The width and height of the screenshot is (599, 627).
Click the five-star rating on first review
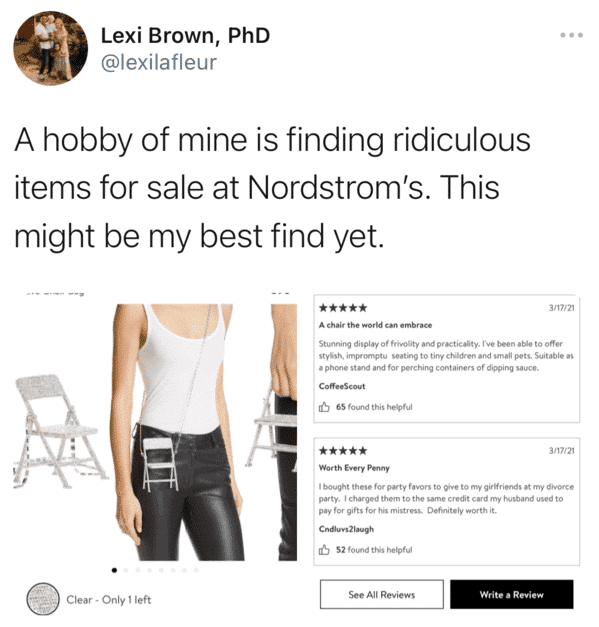coord(343,308)
